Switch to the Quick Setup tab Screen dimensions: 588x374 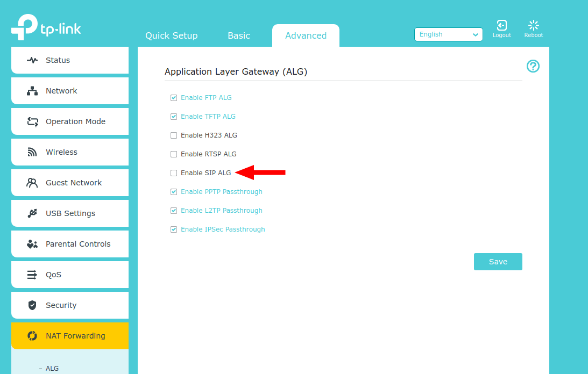[171, 35]
